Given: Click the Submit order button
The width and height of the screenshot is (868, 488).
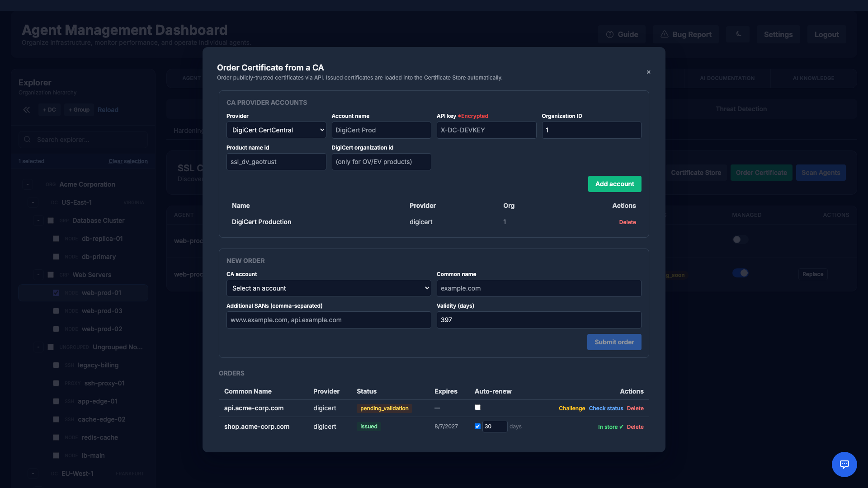Looking at the screenshot, I should coord(614,342).
